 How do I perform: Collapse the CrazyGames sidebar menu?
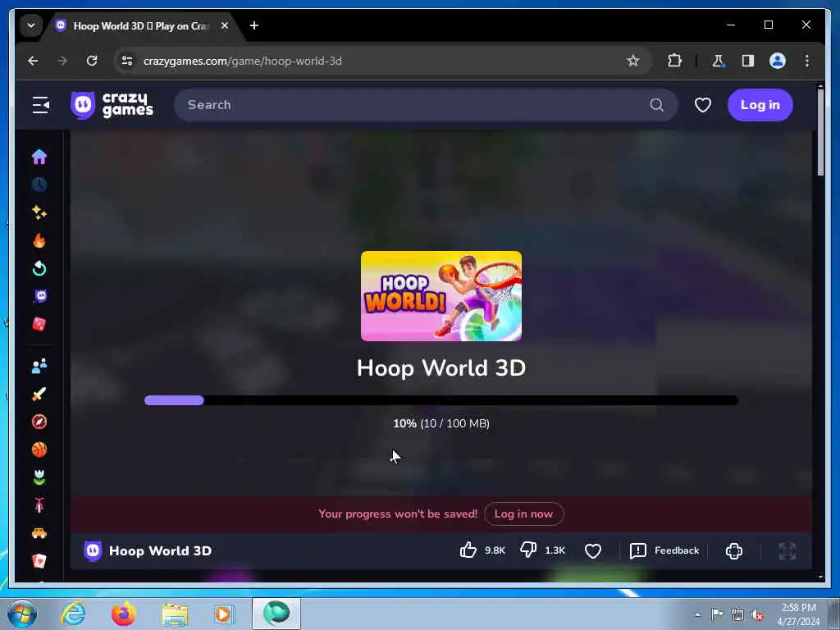41,105
